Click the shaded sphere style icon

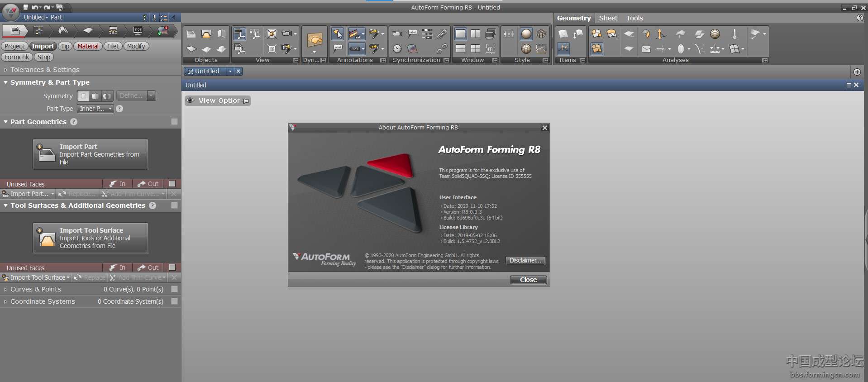click(526, 34)
